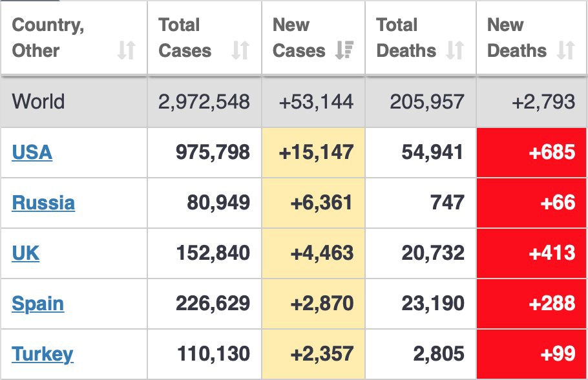Click Turkey's total cases value 110,130
Screen dimensions: 588x380
pyautogui.click(x=213, y=354)
